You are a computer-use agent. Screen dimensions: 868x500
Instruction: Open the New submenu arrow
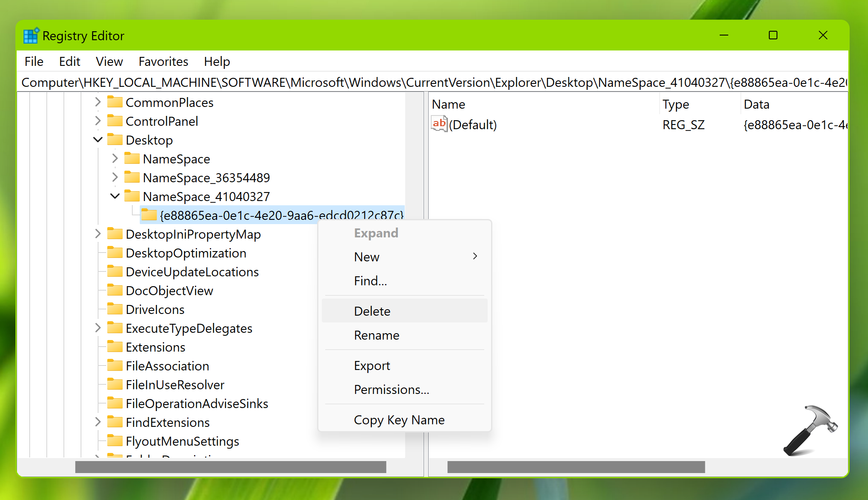click(475, 256)
